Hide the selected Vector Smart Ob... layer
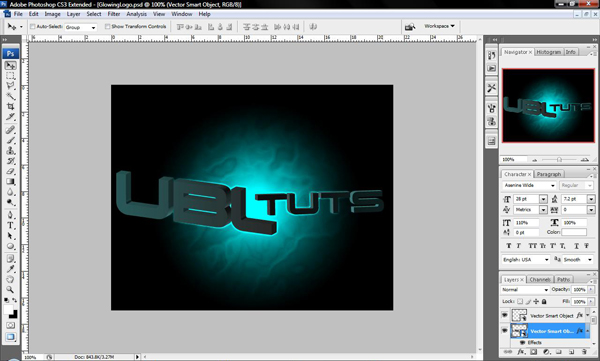 coord(505,331)
